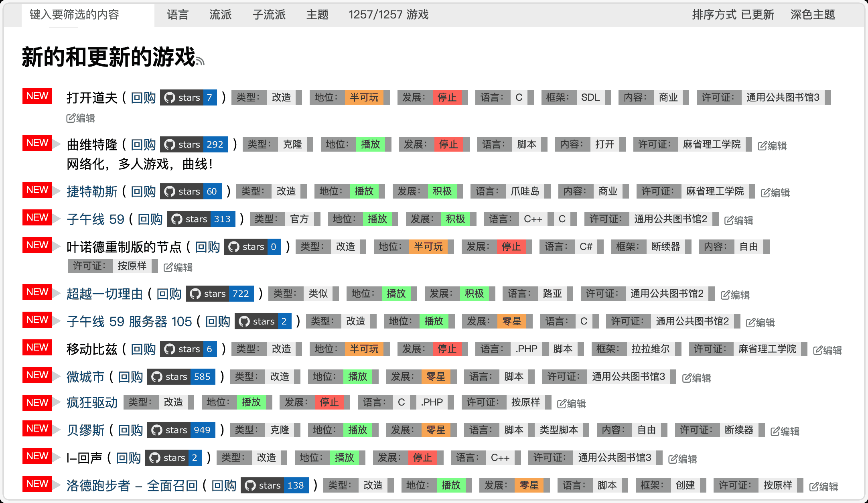Click GitHub stars 722 badge for 超越一切理由
Viewport: 868px width, 503px height.
click(x=219, y=294)
